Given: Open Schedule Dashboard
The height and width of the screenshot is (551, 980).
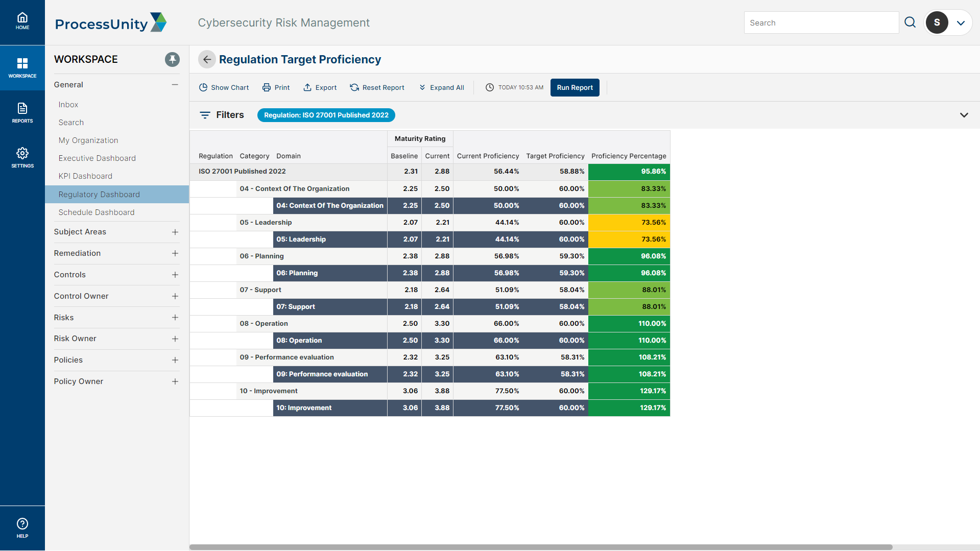Looking at the screenshot, I should [97, 212].
